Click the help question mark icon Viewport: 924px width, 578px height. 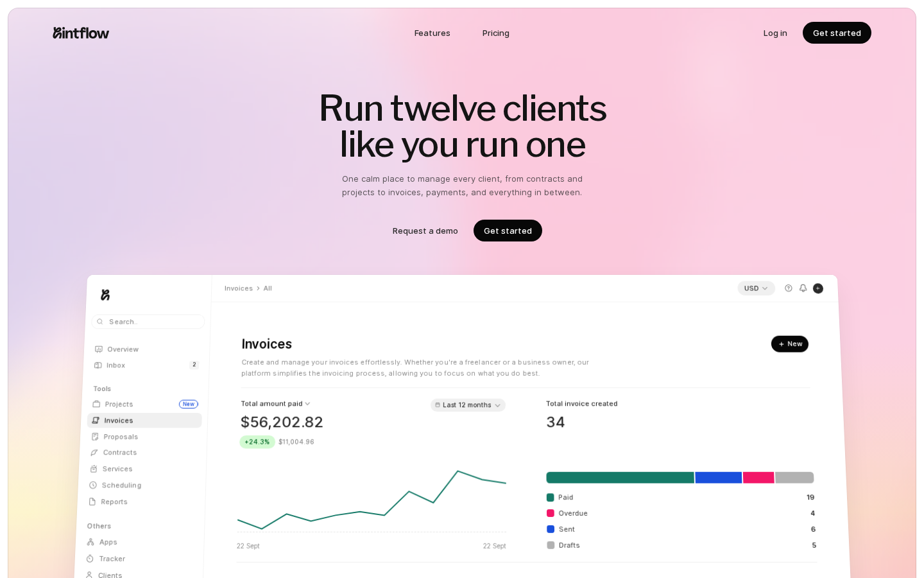789,288
